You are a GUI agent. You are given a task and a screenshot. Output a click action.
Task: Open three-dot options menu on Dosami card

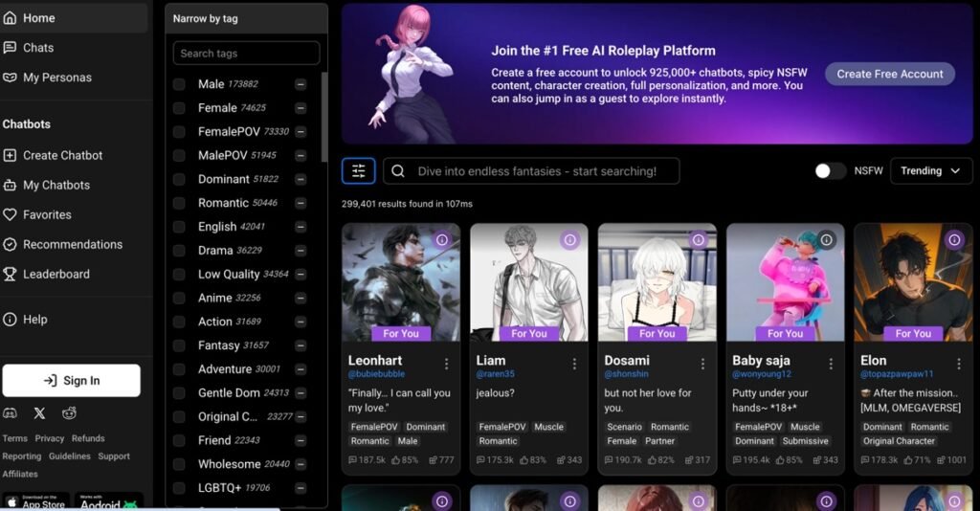coord(702,364)
